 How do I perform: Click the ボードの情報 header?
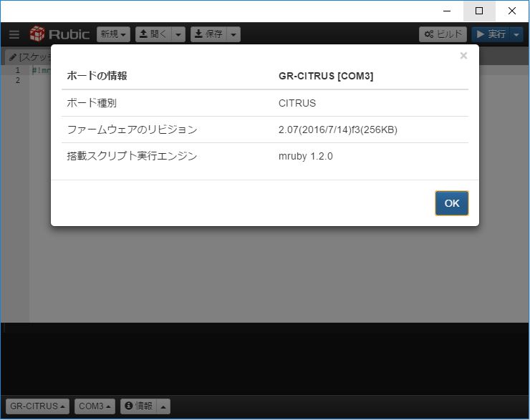97,76
